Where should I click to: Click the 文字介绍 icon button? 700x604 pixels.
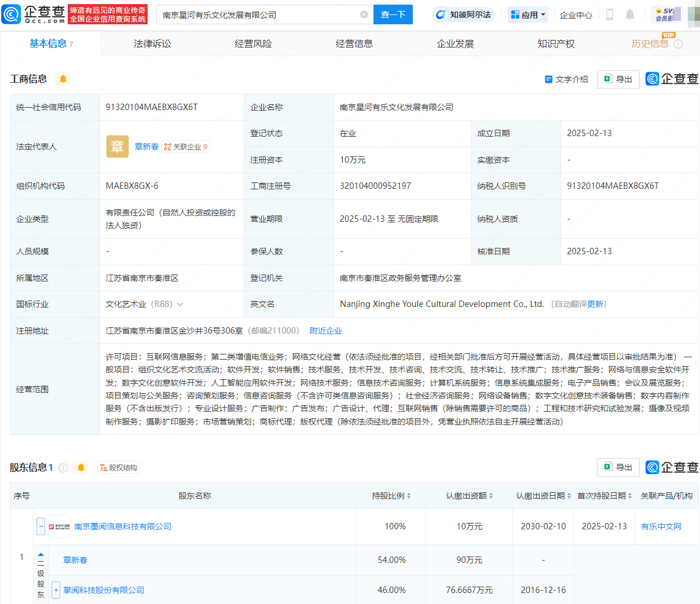[x=566, y=79]
